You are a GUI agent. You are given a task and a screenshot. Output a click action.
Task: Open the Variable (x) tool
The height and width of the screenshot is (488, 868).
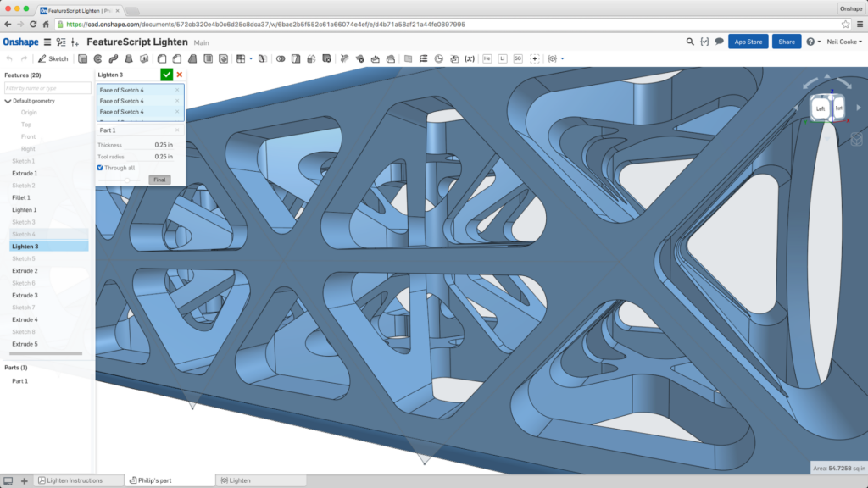[470, 58]
